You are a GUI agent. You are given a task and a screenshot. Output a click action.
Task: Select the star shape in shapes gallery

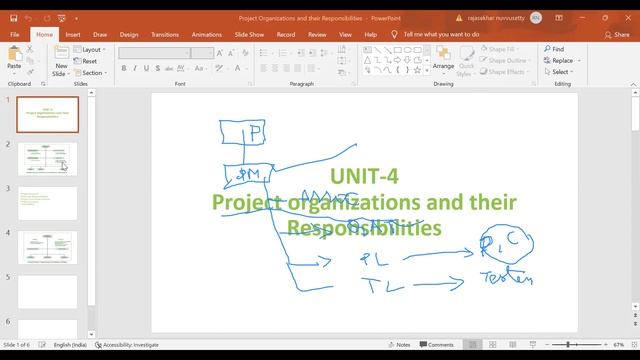coord(417,70)
